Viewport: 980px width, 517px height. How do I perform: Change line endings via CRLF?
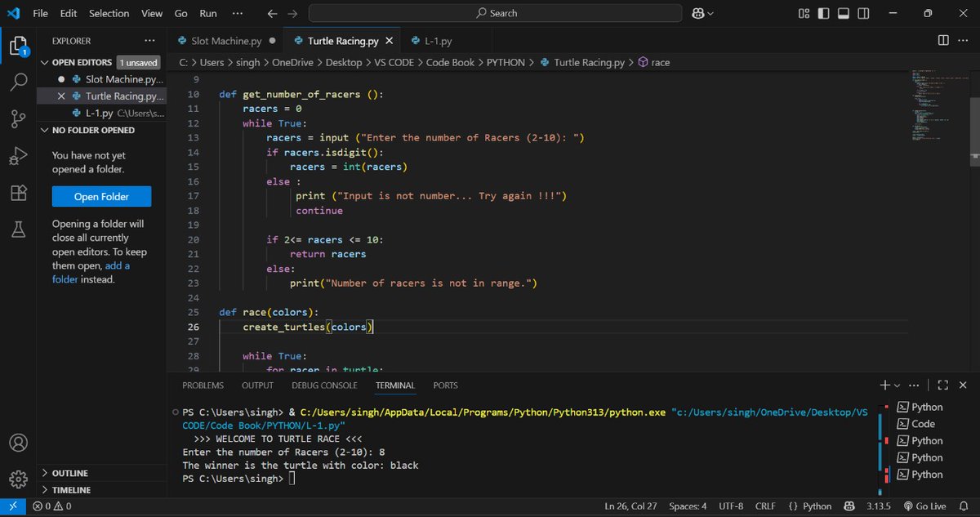tap(766, 506)
